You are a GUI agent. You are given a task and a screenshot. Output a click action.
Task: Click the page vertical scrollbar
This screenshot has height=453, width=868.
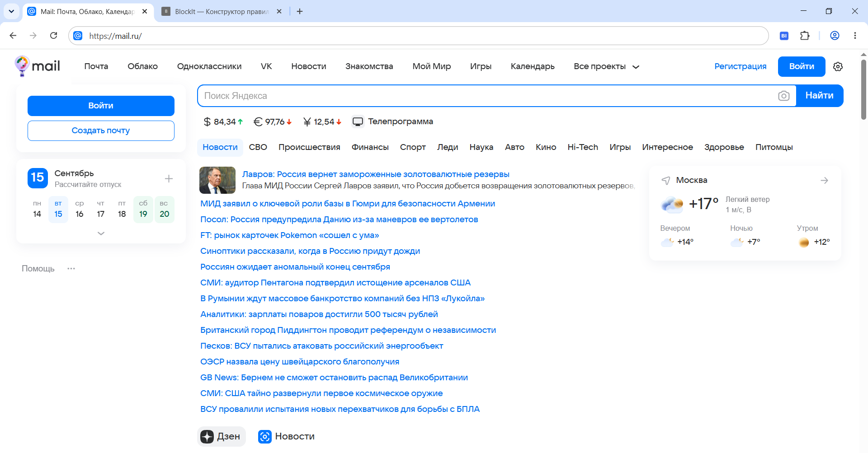[863, 89]
